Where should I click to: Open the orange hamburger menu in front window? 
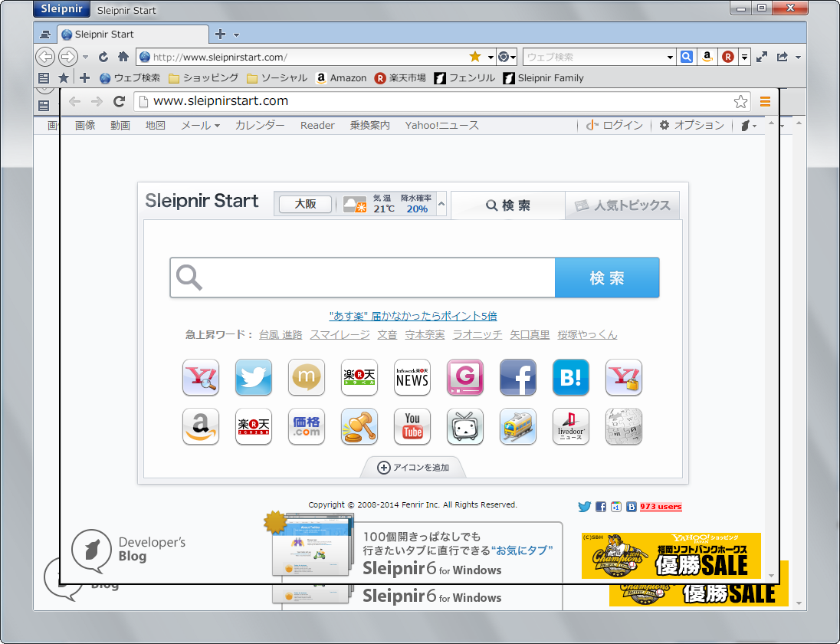[x=765, y=101]
